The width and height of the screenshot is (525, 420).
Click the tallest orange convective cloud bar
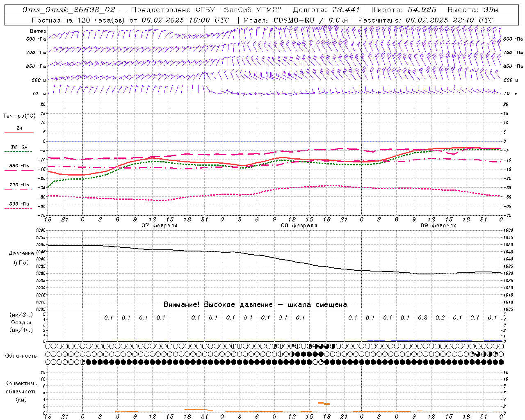321,403
